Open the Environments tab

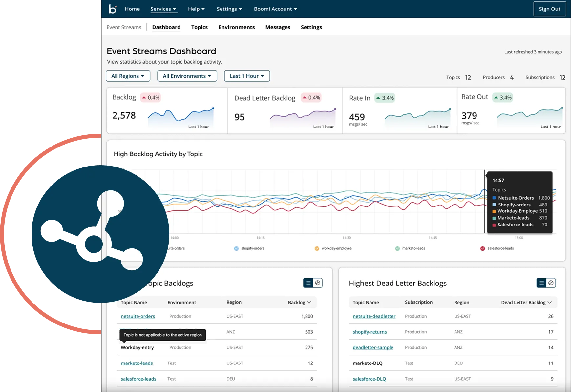tap(237, 27)
